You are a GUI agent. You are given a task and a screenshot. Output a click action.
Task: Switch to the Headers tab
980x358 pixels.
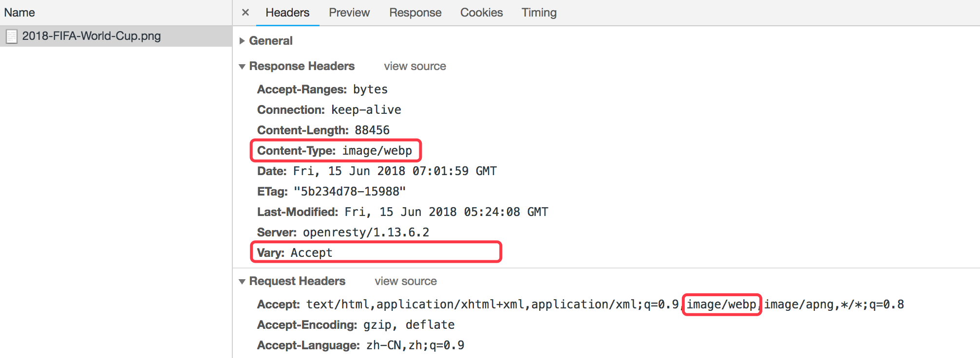287,13
